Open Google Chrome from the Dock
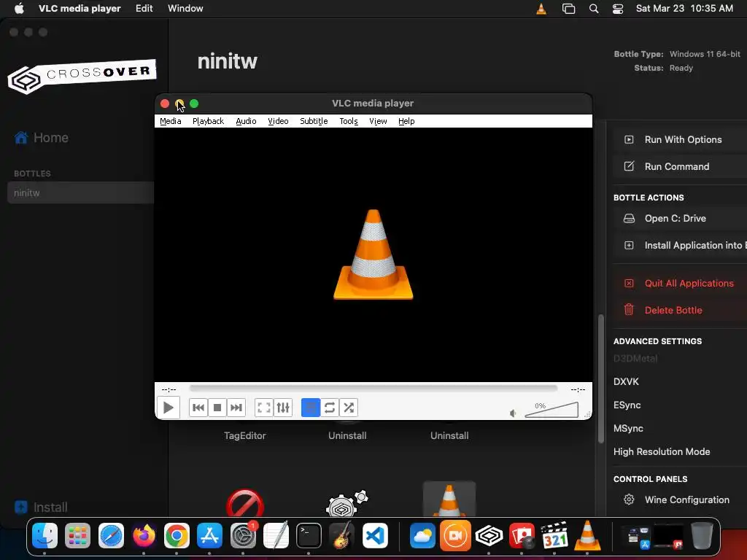This screenshot has height=560, width=747. click(177, 535)
